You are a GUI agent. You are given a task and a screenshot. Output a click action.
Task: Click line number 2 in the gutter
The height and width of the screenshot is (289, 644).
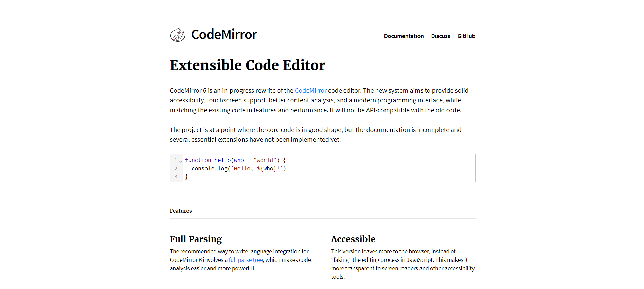tap(176, 169)
